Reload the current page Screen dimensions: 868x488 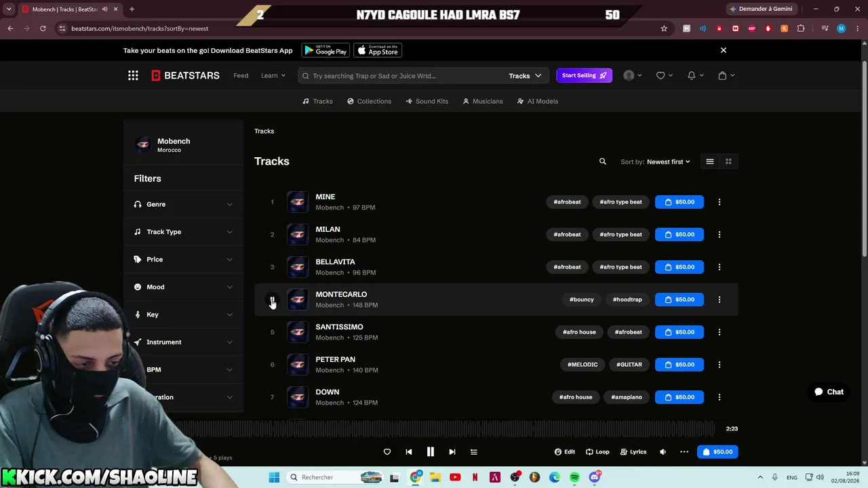pos(43,28)
